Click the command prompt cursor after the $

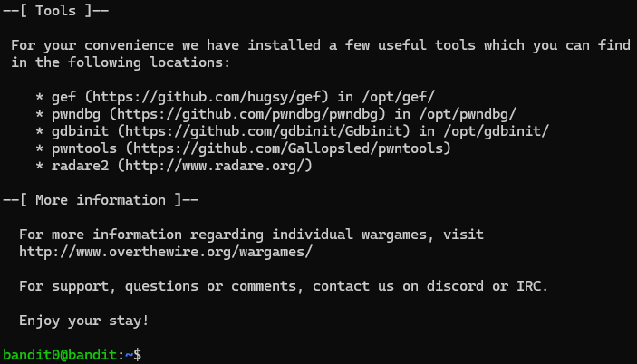pos(151,355)
